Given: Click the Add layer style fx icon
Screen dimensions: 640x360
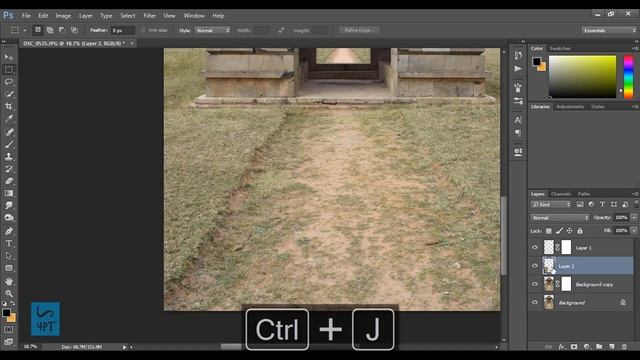Looking at the screenshot, I should coord(562,347).
